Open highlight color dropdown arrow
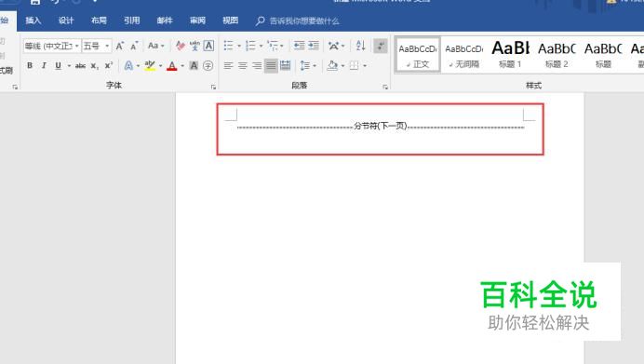 [x=161, y=66]
